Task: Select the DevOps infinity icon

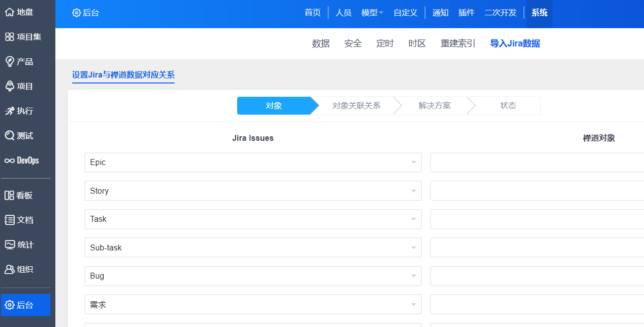Action: tap(9, 161)
